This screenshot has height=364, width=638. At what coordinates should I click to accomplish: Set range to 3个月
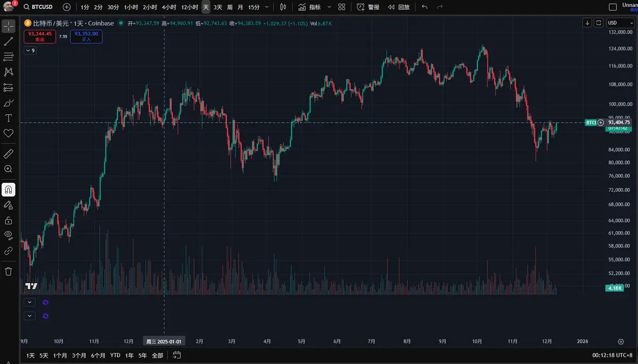[x=79, y=355]
